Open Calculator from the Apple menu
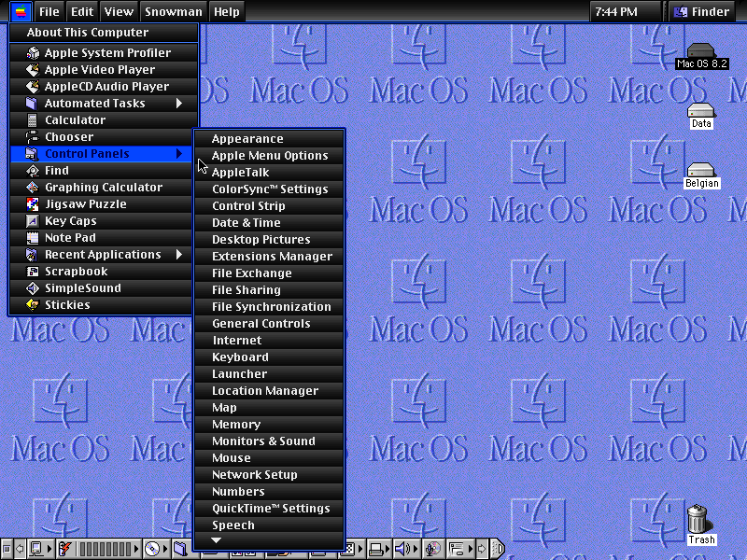The height and width of the screenshot is (560, 747). point(104,120)
